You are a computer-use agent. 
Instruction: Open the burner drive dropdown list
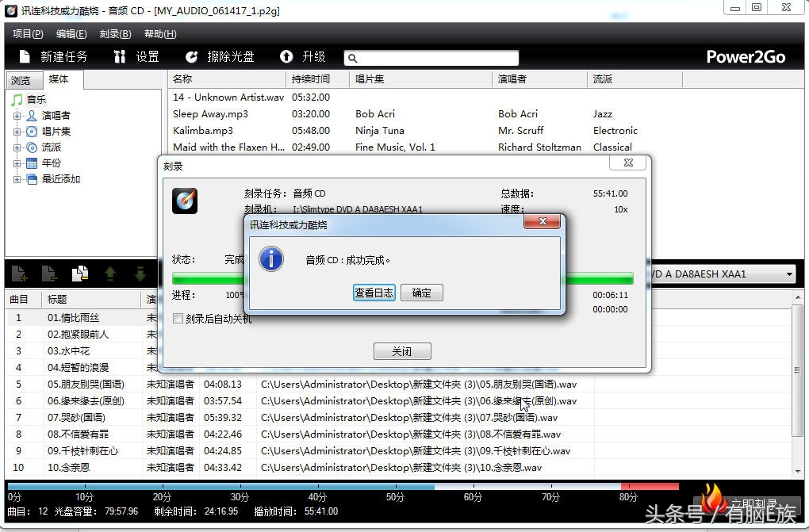[x=788, y=274]
